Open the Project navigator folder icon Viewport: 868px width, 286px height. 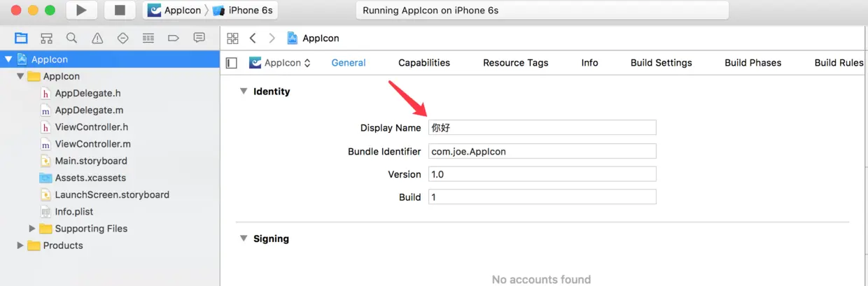pos(21,38)
